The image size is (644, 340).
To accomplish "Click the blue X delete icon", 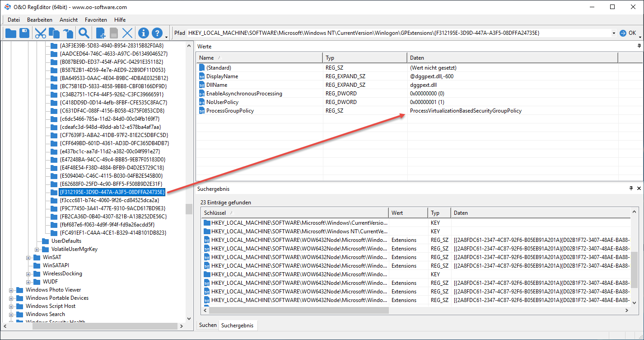I will pyautogui.click(x=128, y=33).
